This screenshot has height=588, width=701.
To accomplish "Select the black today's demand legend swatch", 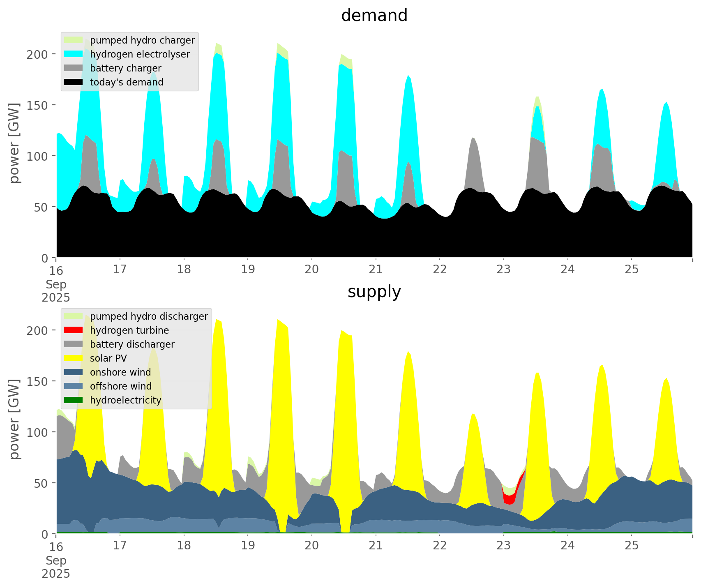I will pyautogui.click(x=74, y=82).
